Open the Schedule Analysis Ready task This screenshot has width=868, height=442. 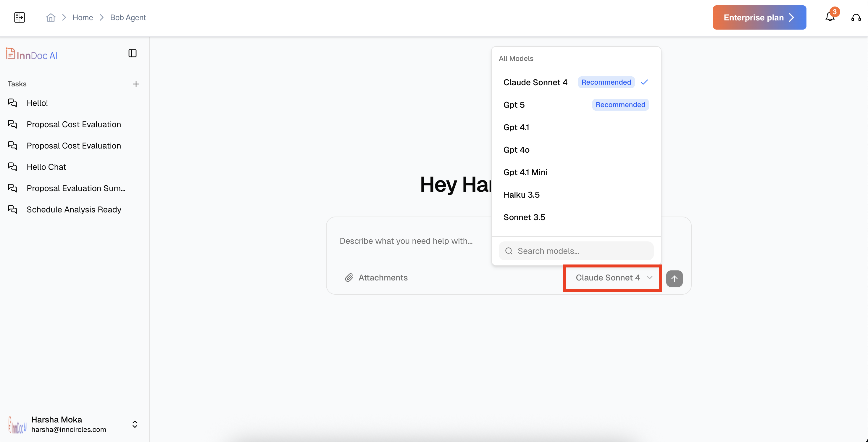point(74,209)
